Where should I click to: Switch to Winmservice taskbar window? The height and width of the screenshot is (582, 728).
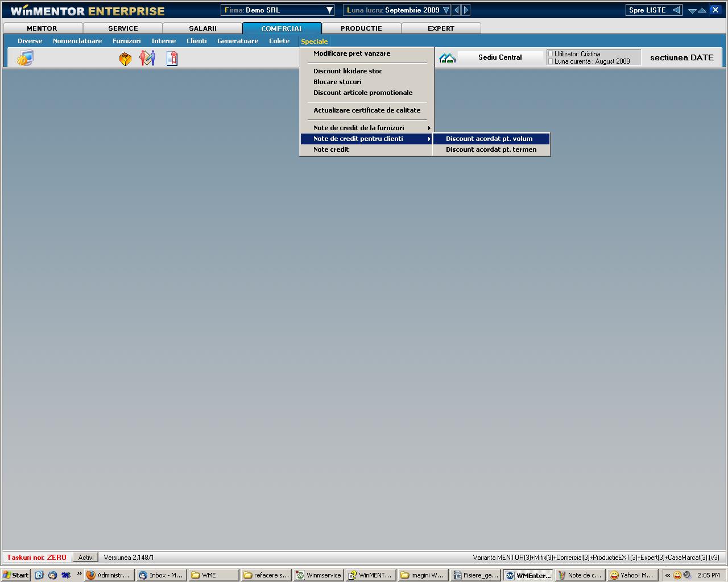coord(318,575)
